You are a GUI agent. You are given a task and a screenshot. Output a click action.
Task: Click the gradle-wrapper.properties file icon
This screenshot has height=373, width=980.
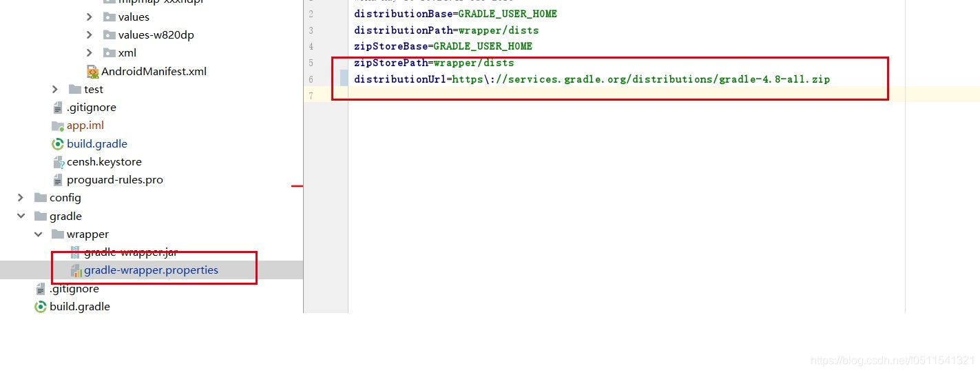(x=76, y=270)
